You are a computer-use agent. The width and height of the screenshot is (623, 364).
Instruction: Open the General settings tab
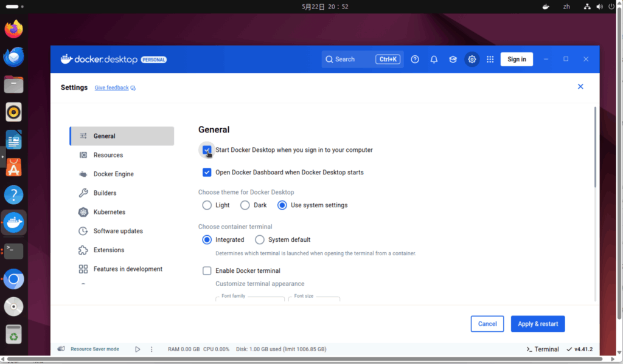122,136
